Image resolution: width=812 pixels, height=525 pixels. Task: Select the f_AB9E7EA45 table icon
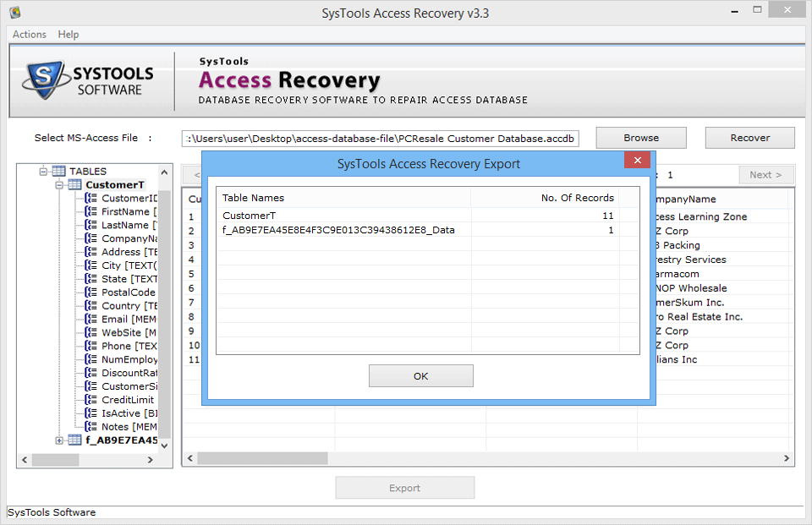point(75,440)
